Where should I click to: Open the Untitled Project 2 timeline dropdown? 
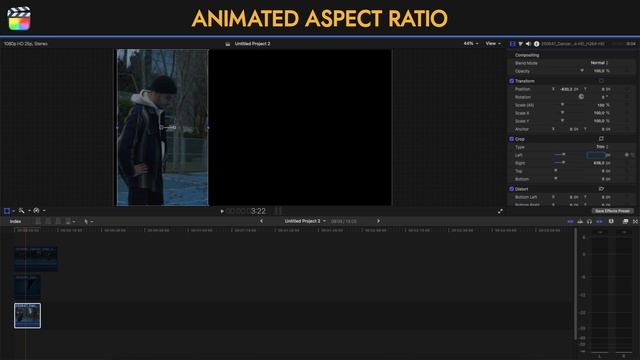point(305,221)
